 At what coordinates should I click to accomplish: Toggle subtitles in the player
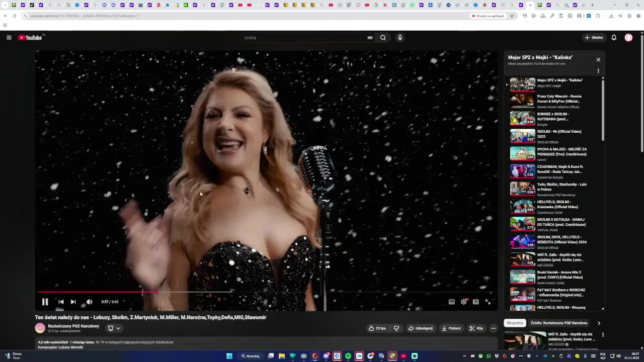[451, 302]
